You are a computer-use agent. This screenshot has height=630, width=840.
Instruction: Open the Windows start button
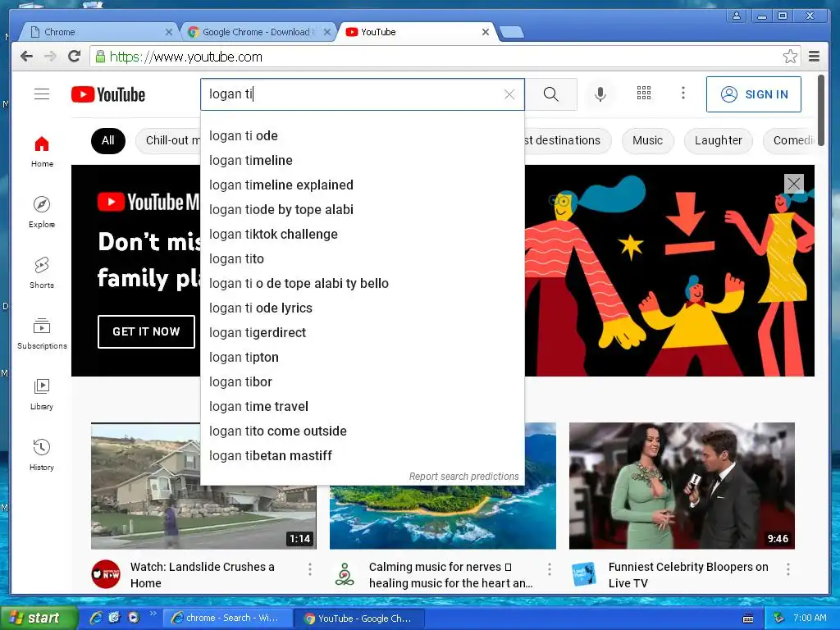(38, 618)
